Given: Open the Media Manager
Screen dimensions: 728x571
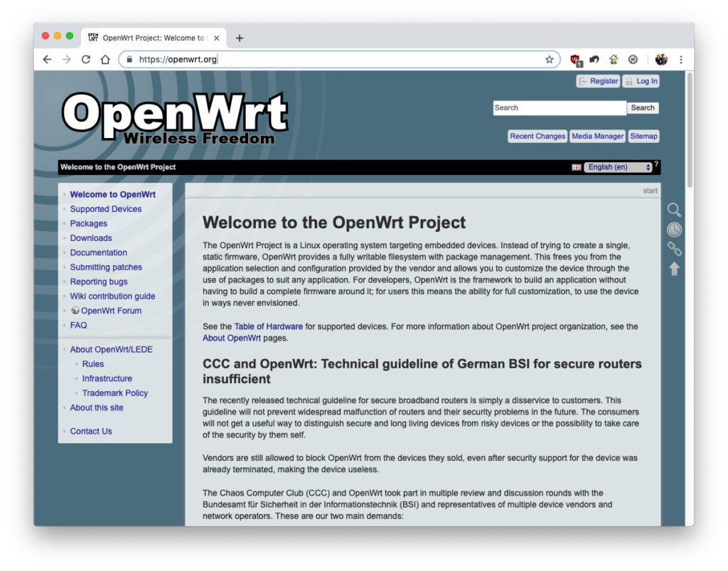Looking at the screenshot, I should coord(597,136).
